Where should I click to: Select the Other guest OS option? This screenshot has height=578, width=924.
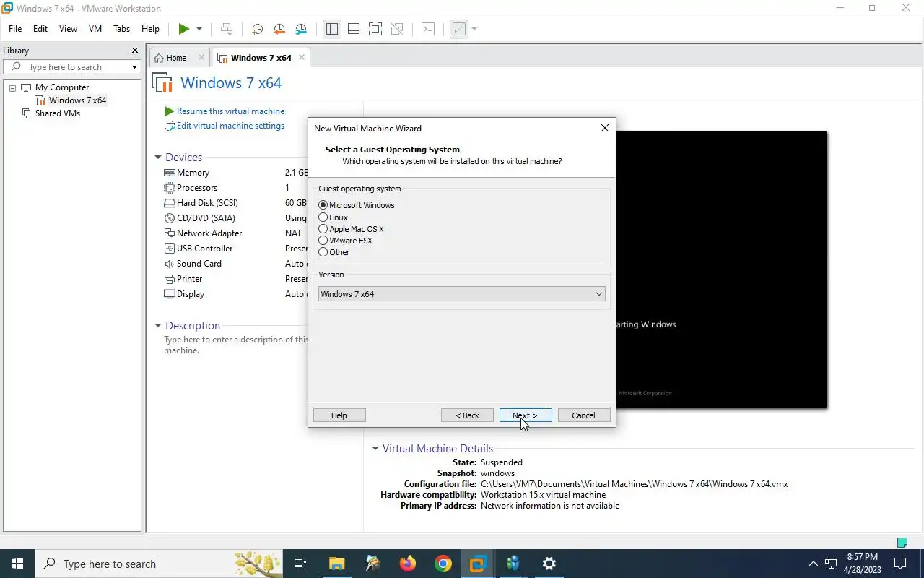click(323, 252)
